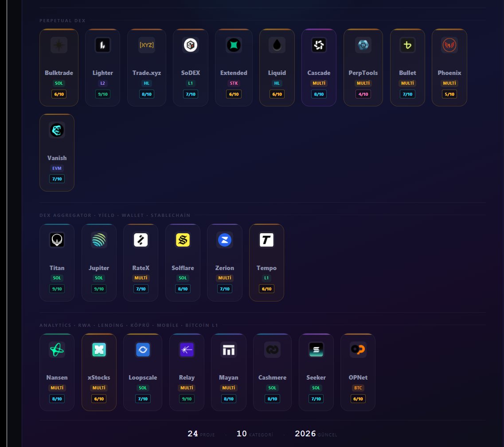Image resolution: width=504 pixels, height=447 pixels.
Task: Open the PerpTools hexagon icon
Action: [363, 45]
